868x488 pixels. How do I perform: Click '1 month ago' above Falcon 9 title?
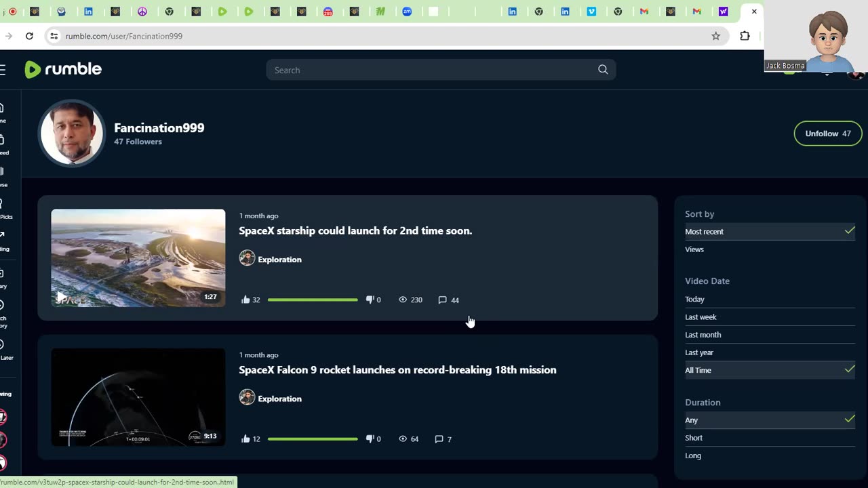coord(258,354)
